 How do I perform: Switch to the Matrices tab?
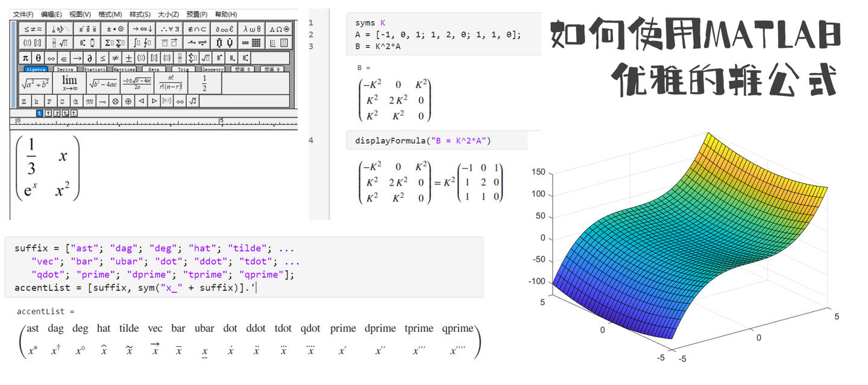coord(124,69)
